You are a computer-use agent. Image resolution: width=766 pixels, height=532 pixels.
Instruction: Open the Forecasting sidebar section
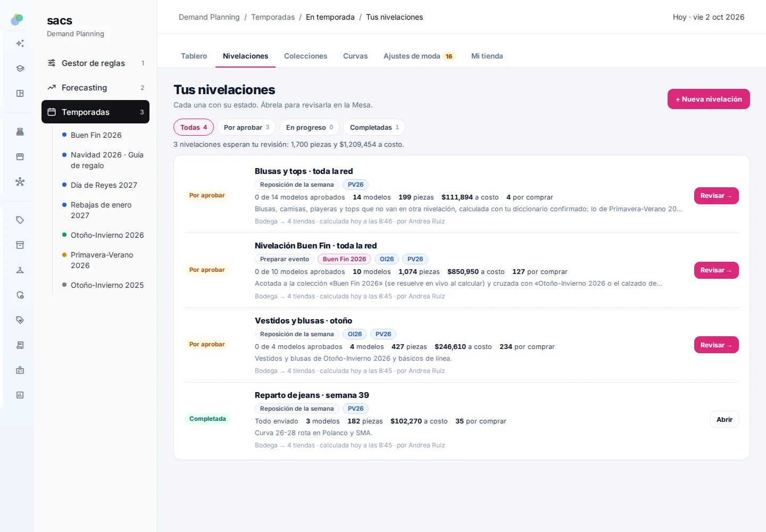point(95,88)
